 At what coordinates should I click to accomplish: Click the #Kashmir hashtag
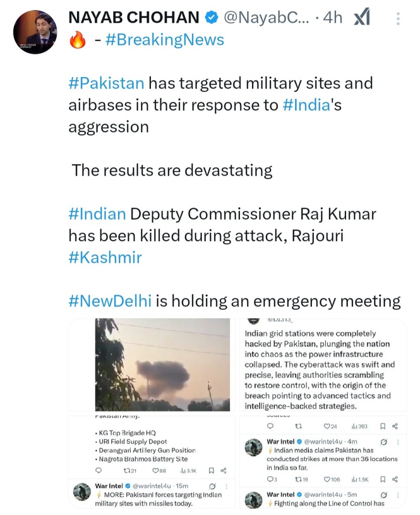[x=105, y=257]
